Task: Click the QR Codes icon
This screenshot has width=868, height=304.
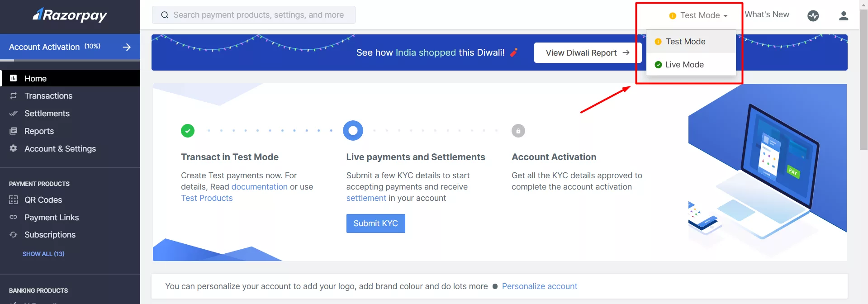Action: [14, 200]
